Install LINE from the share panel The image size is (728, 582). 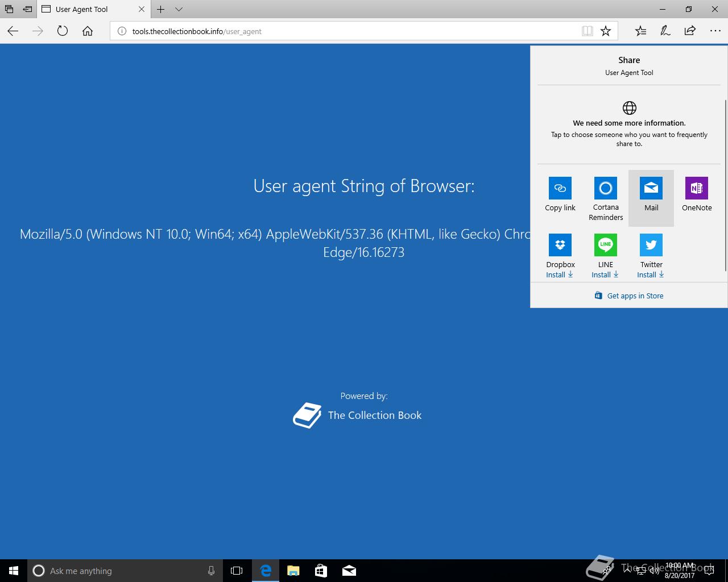tap(605, 275)
